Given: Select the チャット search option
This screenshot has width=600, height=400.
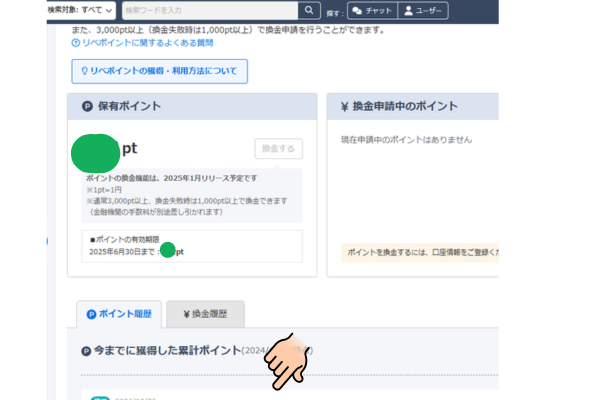Looking at the screenshot, I should 372,11.
